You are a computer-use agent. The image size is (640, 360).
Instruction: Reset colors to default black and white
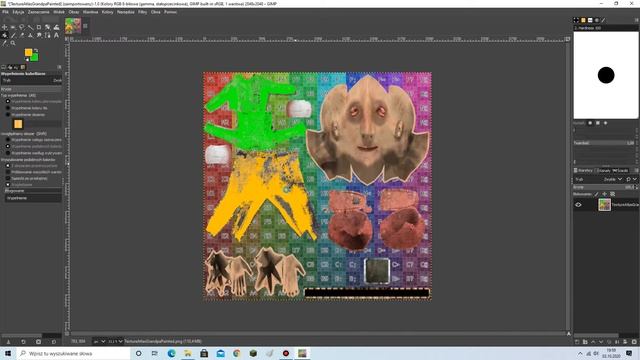point(27,60)
